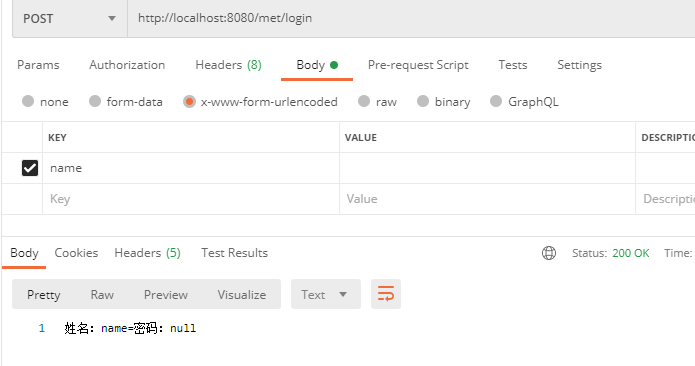This screenshot has width=695, height=366.
Task: Choose the raw body option
Action: click(364, 101)
